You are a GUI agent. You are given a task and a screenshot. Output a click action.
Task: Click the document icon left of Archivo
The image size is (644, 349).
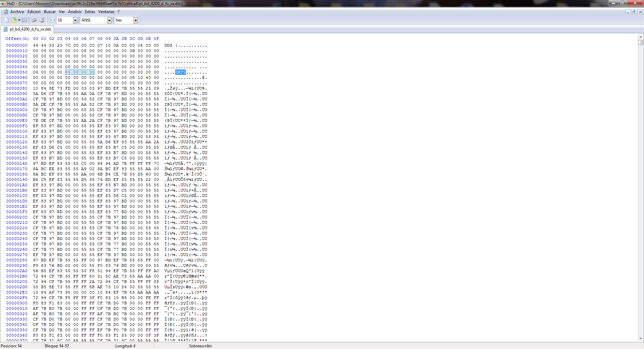tap(6, 12)
